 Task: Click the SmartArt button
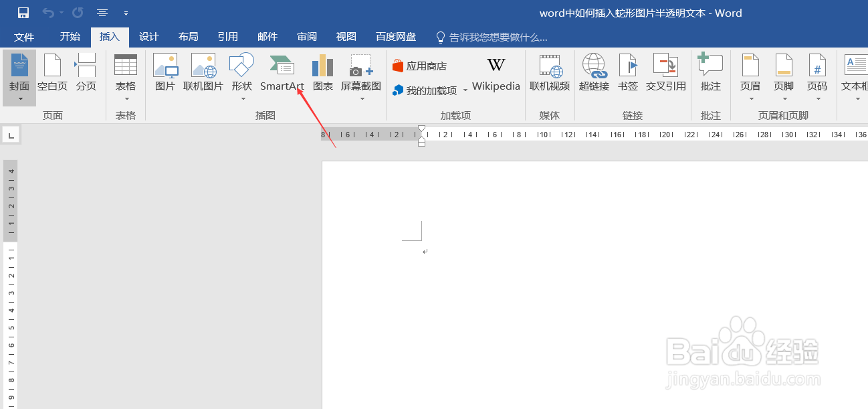click(x=282, y=72)
